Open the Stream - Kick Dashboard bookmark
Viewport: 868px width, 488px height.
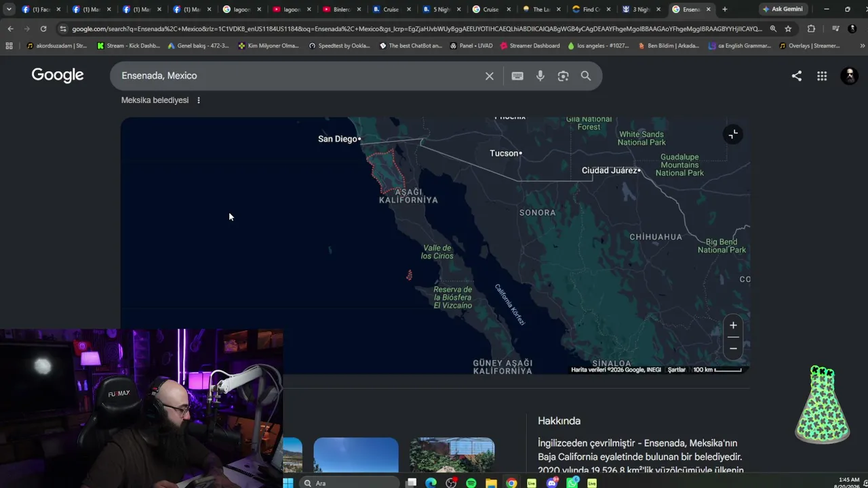point(130,46)
